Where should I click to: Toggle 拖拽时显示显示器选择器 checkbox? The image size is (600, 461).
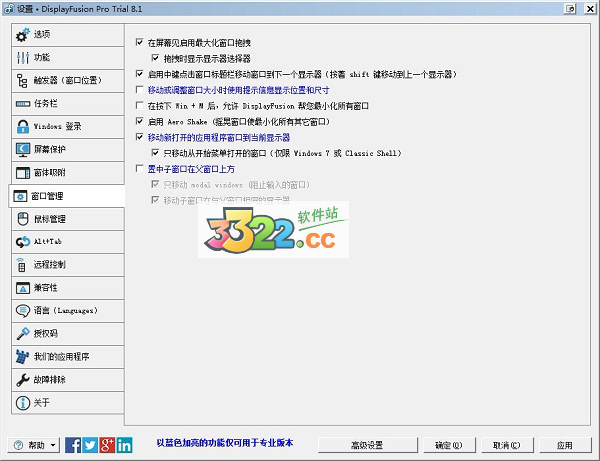(155, 58)
